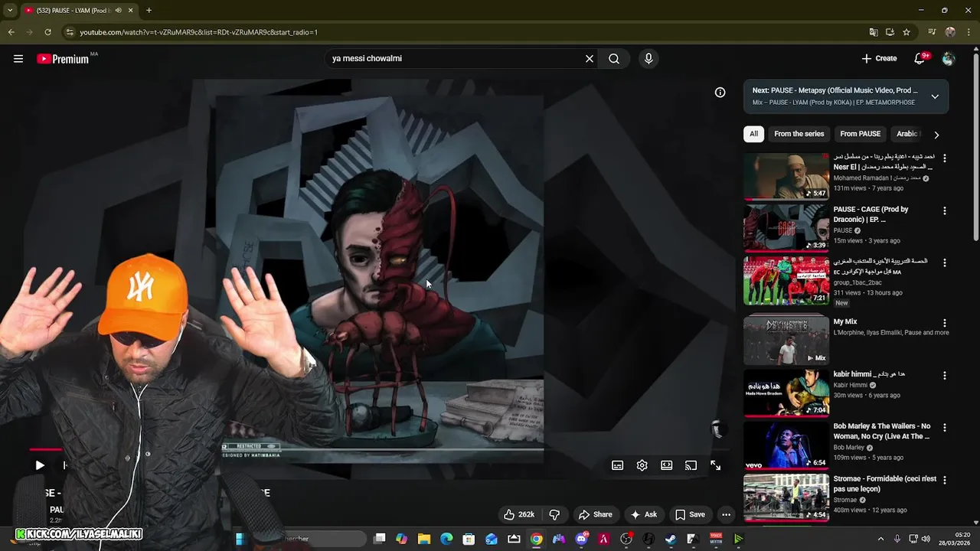Image resolution: width=980 pixels, height=551 pixels.
Task: Open the notifications bell
Action: pyautogui.click(x=920, y=58)
